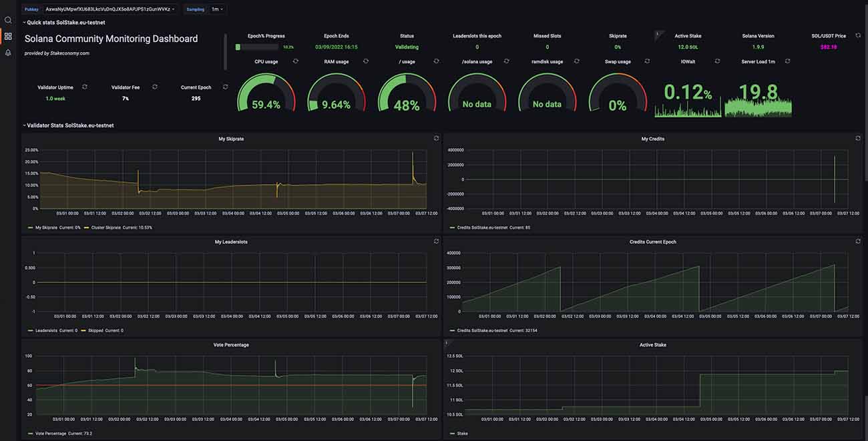Open the Active Stake graph title menu
Image resolution: width=868 pixels, height=441 pixels.
[x=652, y=345]
